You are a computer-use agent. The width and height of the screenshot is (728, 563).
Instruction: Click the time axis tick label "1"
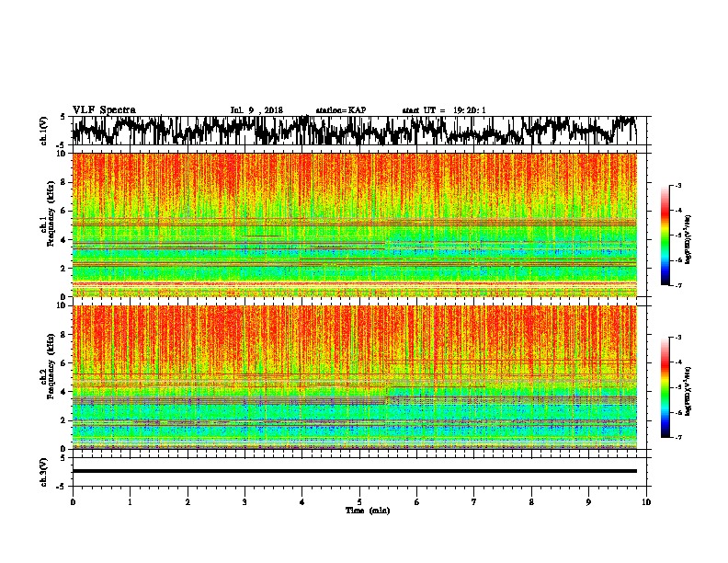(130, 502)
